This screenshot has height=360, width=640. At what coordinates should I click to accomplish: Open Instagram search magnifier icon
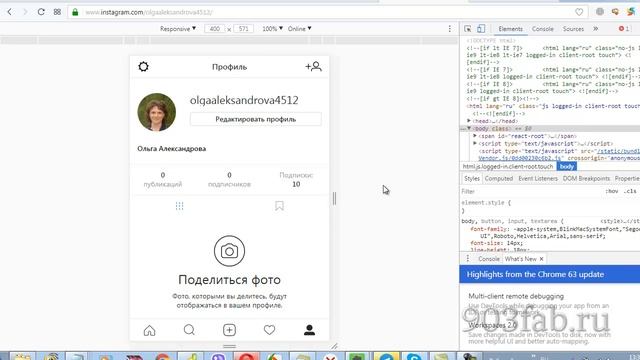[x=189, y=329]
